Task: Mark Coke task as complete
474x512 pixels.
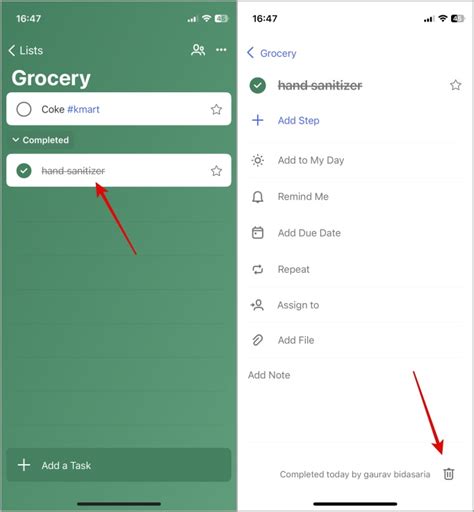Action: (x=24, y=109)
